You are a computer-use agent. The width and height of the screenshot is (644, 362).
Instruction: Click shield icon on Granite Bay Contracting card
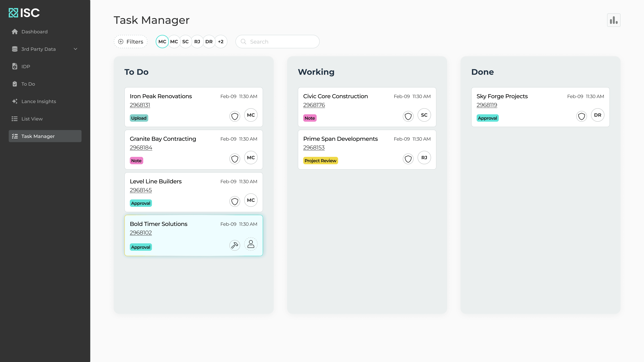point(235,159)
